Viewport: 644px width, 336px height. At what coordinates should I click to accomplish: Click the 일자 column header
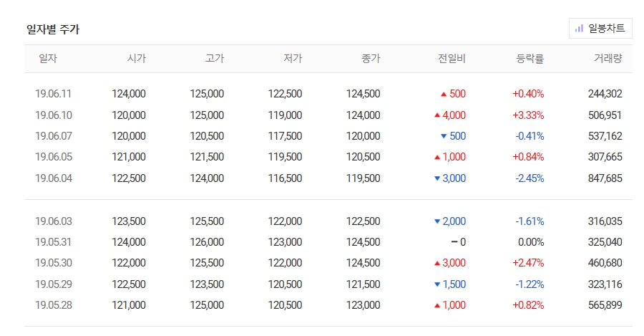point(48,59)
